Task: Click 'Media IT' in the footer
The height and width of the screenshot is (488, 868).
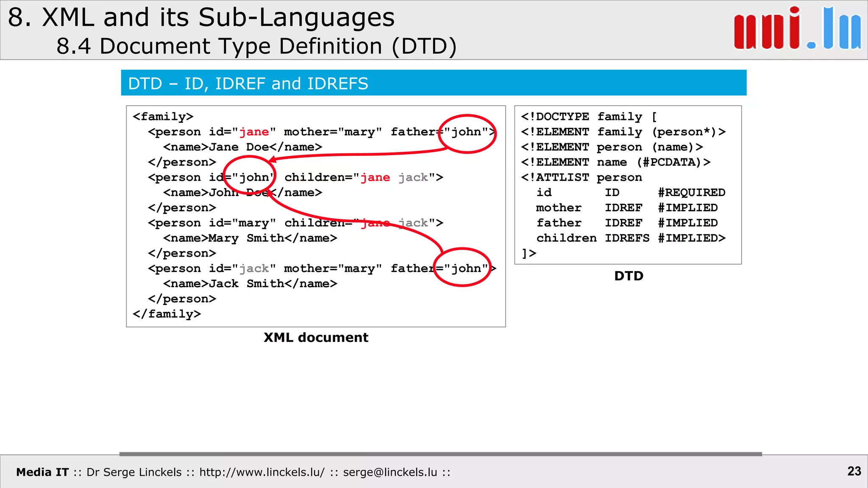Action: (x=42, y=472)
